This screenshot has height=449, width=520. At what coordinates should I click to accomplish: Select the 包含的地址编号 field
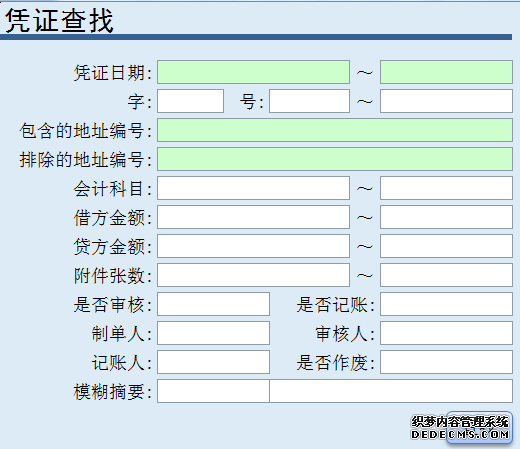pyautogui.click(x=335, y=130)
